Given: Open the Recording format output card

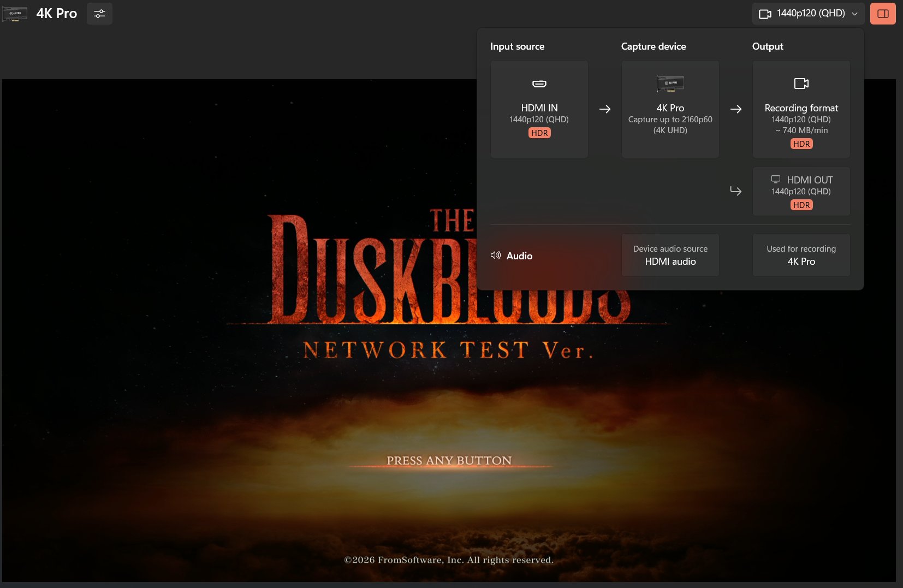Looking at the screenshot, I should coord(801,109).
